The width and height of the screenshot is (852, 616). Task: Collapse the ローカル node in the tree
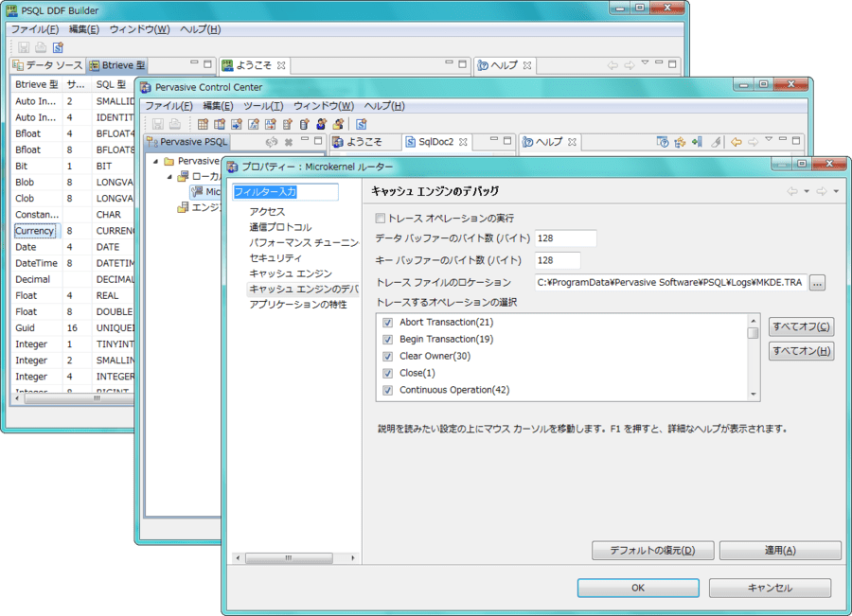(170, 176)
